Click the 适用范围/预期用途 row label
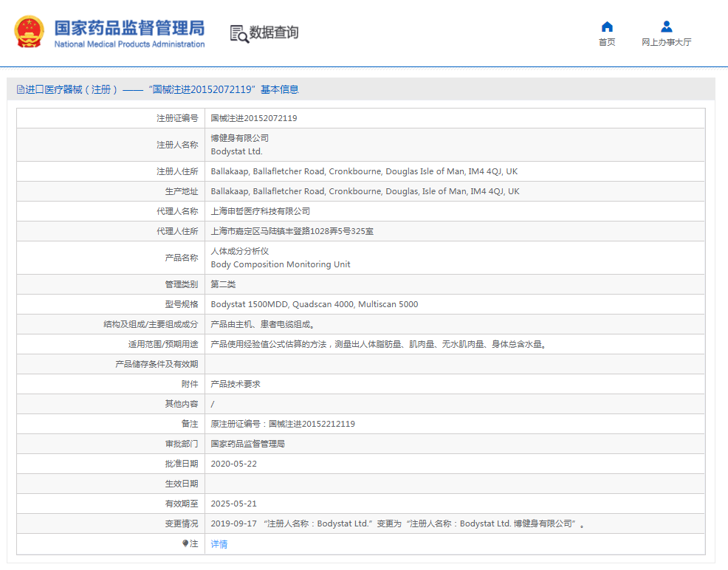The image size is (728, 570). [163, 344]
